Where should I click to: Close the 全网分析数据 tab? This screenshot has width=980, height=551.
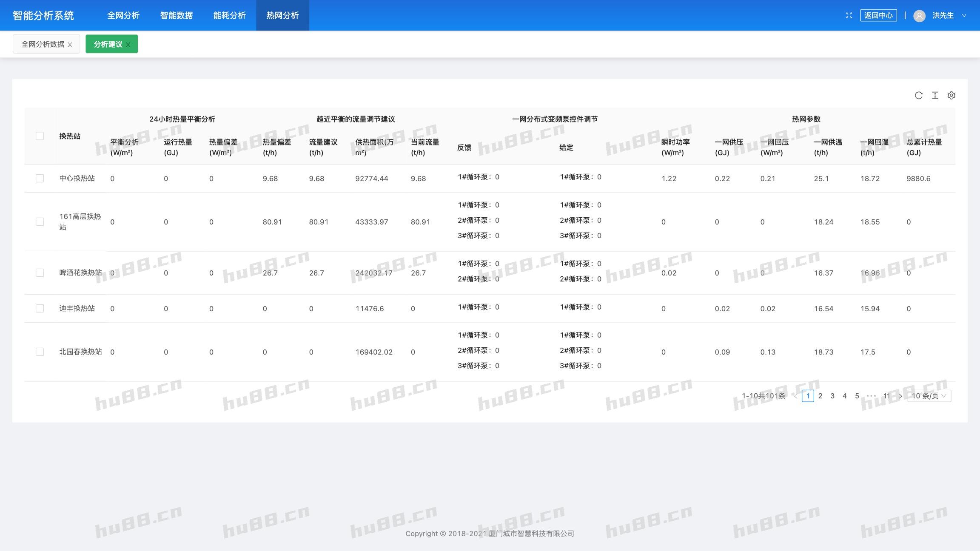70,45
